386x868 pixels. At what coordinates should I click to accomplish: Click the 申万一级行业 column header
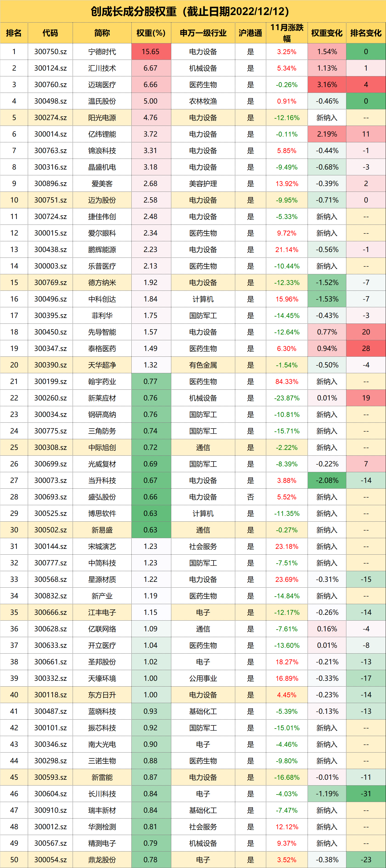pos(203,33)
